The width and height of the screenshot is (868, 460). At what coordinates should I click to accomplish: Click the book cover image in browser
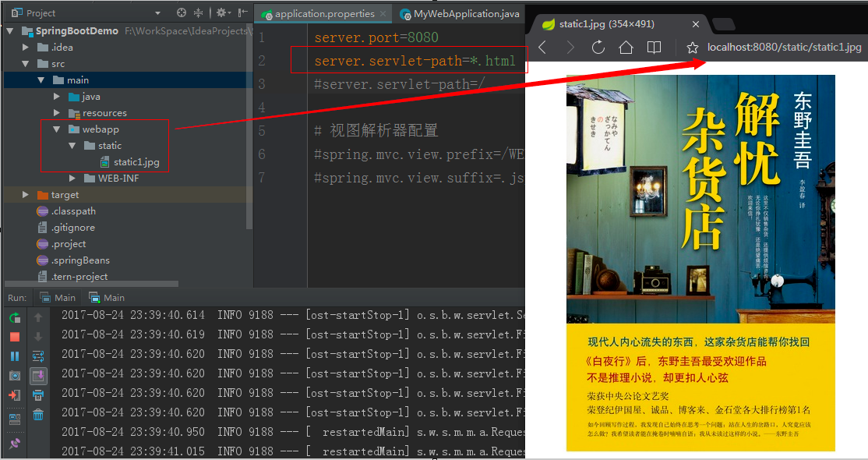coord(700,263)
